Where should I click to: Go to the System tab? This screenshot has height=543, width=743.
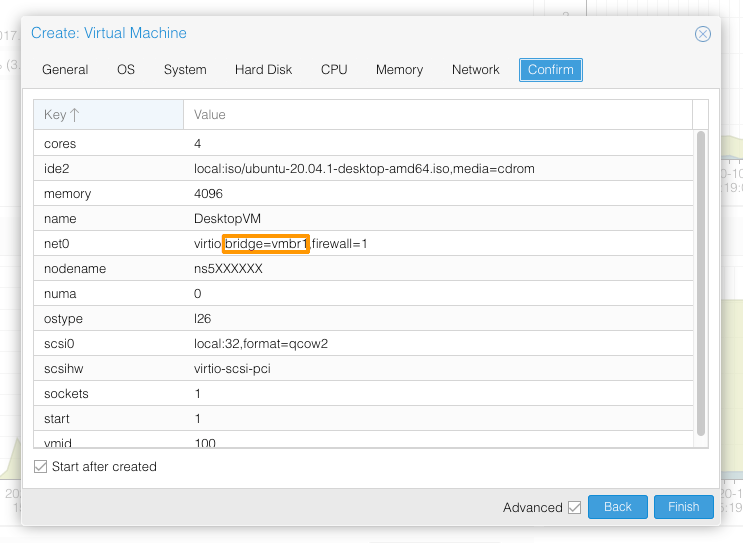pyautogui.click(x=185, y=70)
